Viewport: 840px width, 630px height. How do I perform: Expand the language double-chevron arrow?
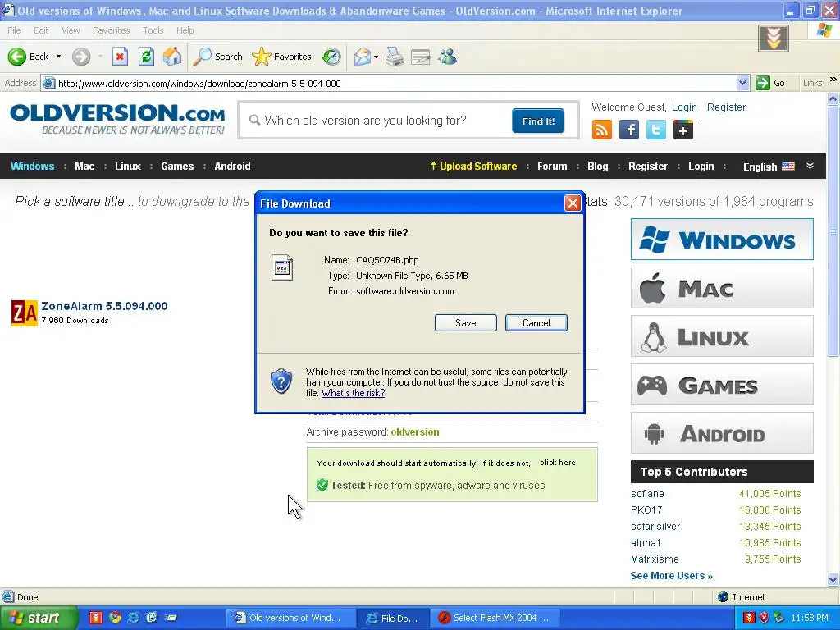click(x=810, y=166)
